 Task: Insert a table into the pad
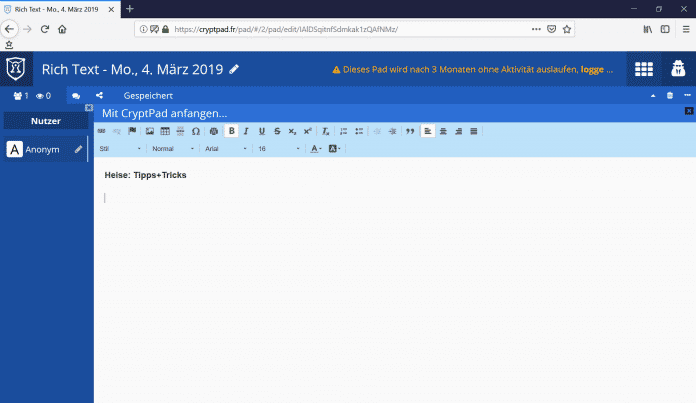coord(165,131)
